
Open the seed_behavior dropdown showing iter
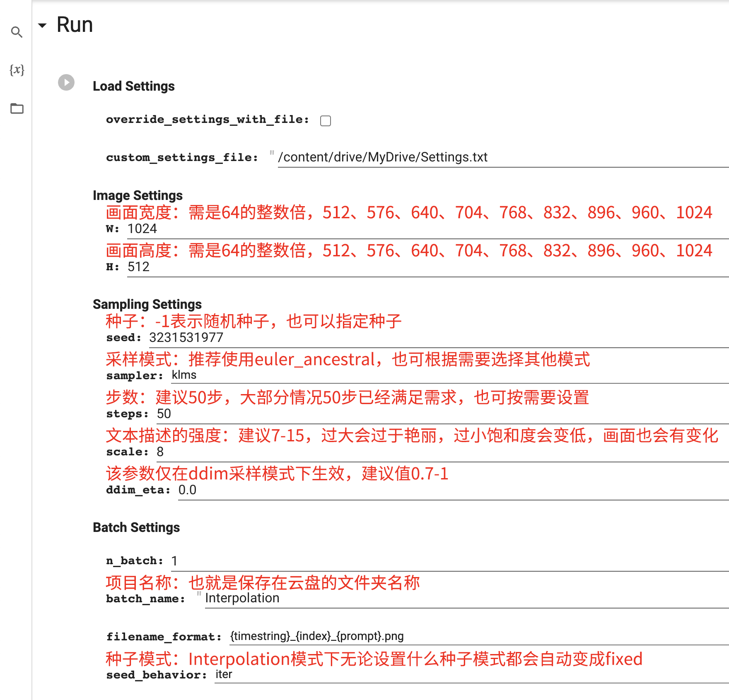click(x=472, y=675)
